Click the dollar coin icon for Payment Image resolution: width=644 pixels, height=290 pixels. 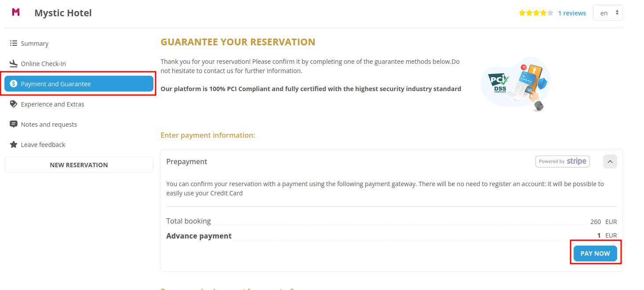(x=14, y=84)
